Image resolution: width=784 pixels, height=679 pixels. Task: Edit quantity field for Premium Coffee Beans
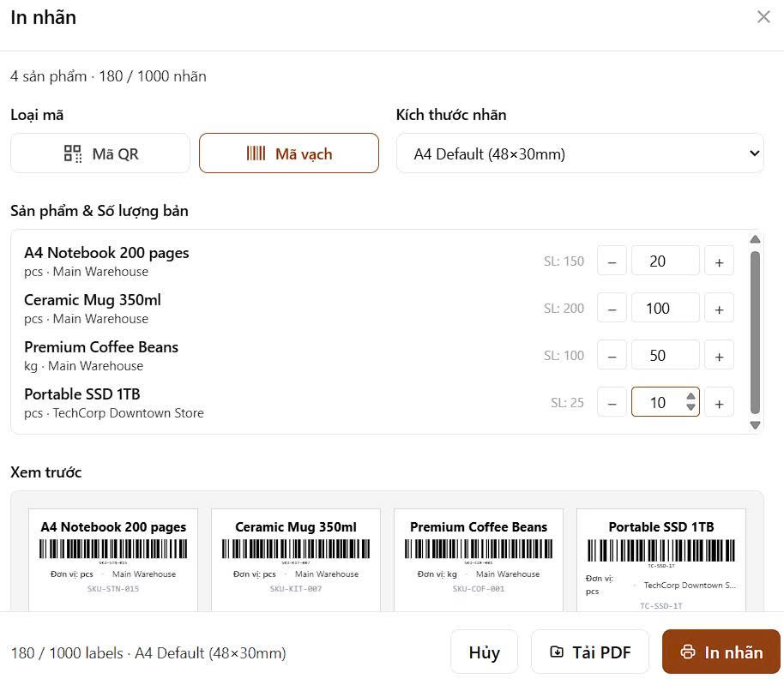(666, 355)
